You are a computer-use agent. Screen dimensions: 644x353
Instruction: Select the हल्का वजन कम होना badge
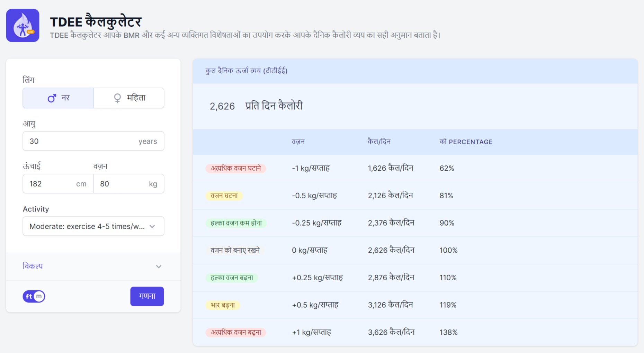(x=236, y=223)
